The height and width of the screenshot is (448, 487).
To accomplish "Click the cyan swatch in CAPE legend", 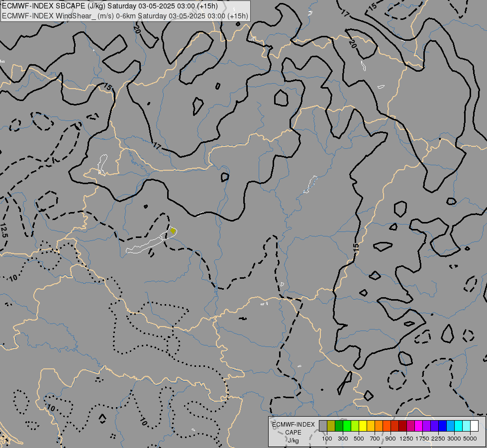I will pos(459,426).
